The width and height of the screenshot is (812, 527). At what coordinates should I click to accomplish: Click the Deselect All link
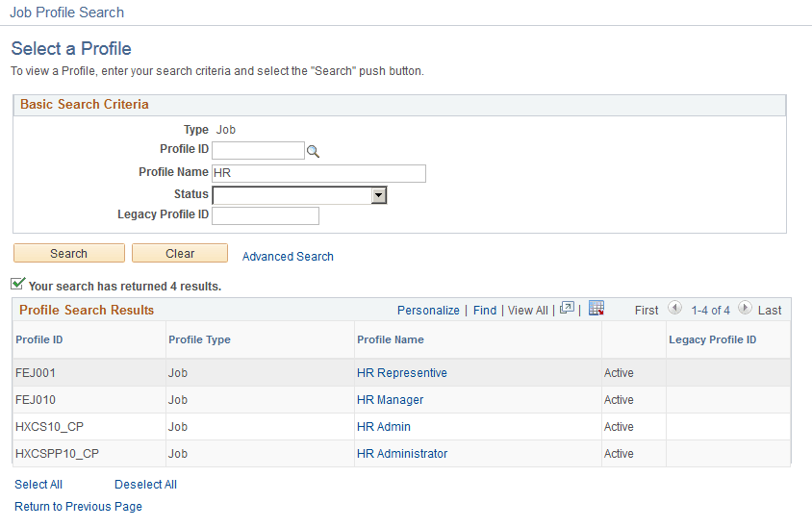pos(145,485)
